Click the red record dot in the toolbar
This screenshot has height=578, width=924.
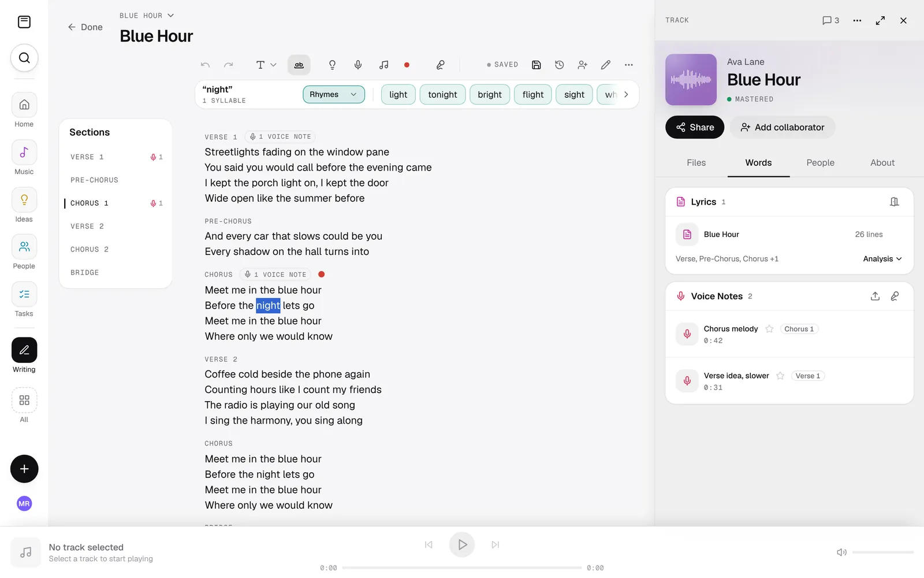coord(407,65)
